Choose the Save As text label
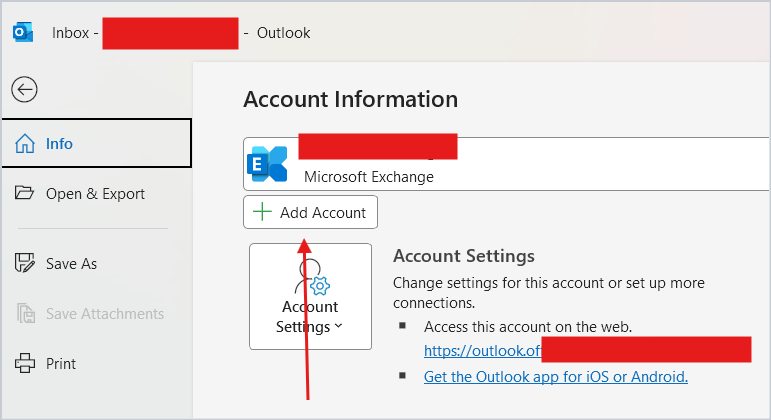This screenshot has width=771, height=420. (71, 264)
